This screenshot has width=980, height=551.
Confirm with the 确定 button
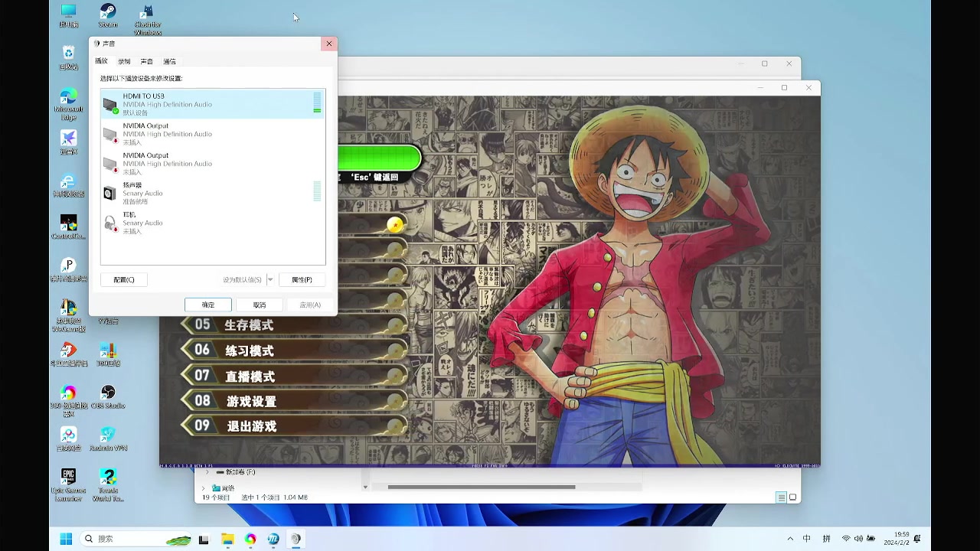(208, 305)
